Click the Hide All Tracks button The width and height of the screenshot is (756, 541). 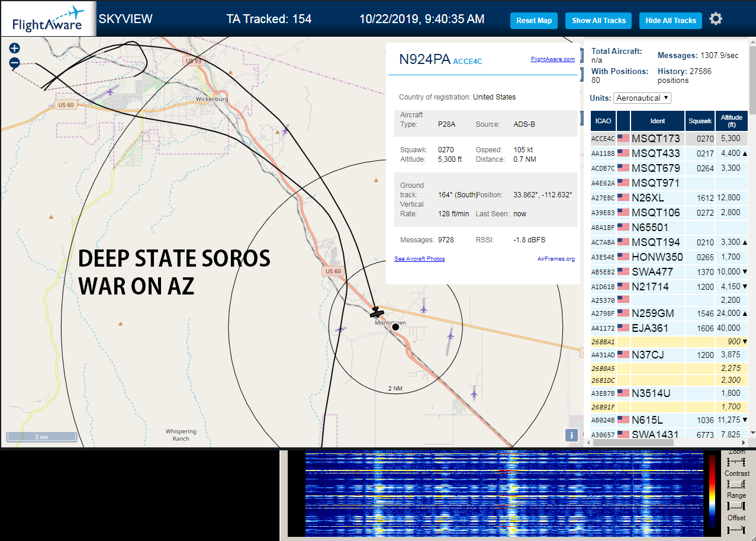coord(671,20)
